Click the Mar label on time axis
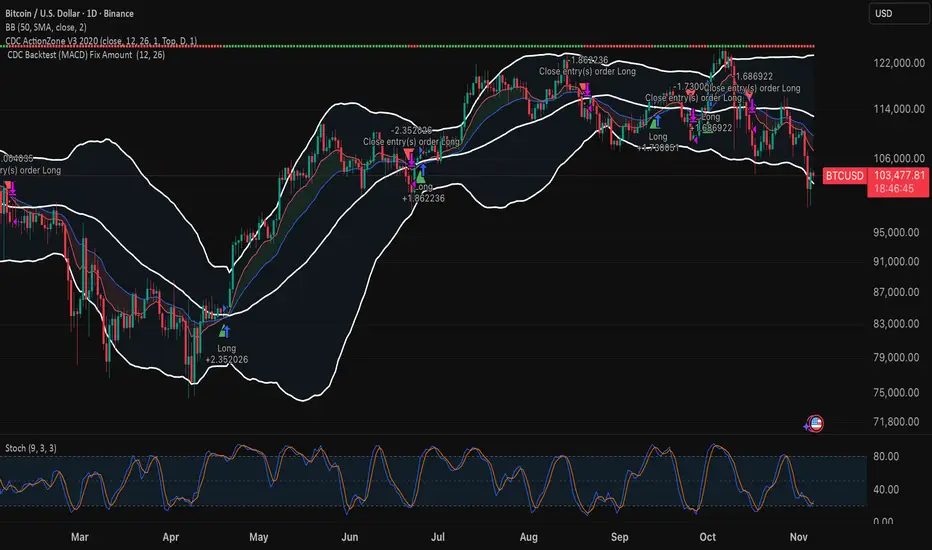Image resolution: width=932 pixels, height=550 pixels. click(80, 537)
